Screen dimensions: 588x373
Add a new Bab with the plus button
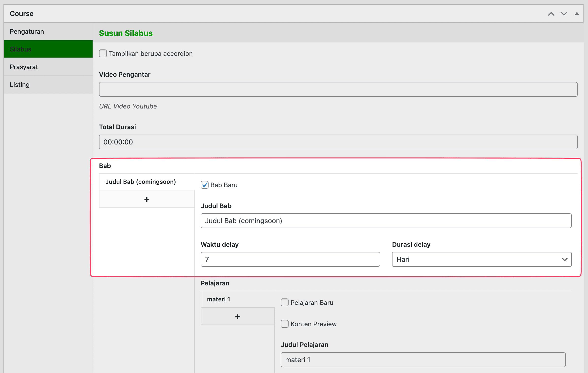pyautogui.click(x=147, y=199)
